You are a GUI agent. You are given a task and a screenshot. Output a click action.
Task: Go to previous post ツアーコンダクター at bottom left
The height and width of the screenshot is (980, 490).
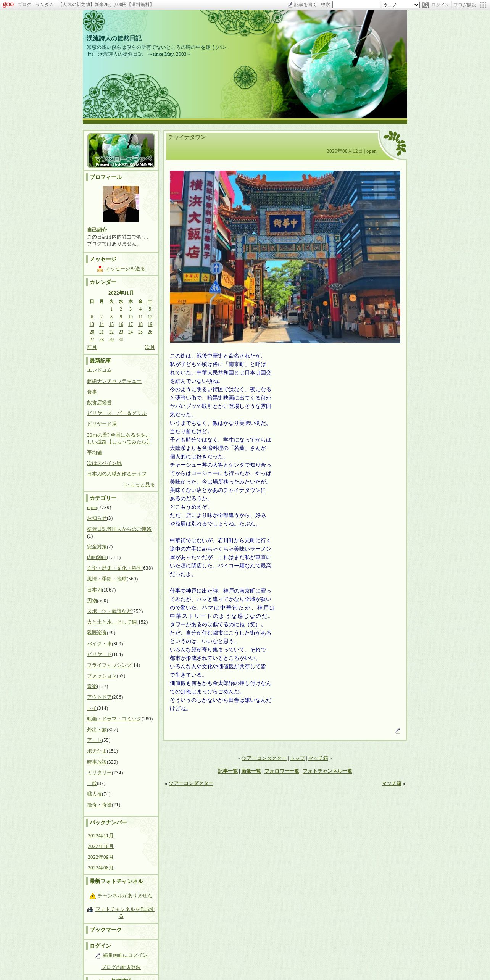click(191, 783)
